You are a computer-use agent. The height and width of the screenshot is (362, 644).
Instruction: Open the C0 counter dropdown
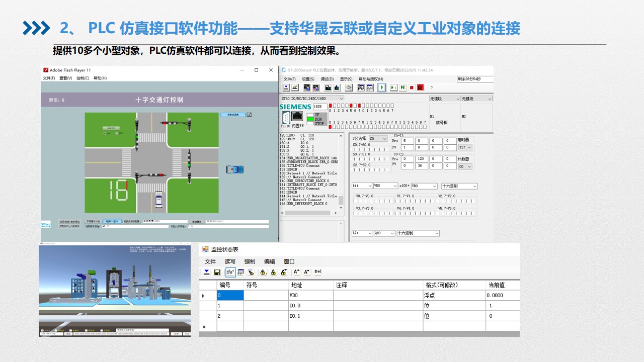465,166
